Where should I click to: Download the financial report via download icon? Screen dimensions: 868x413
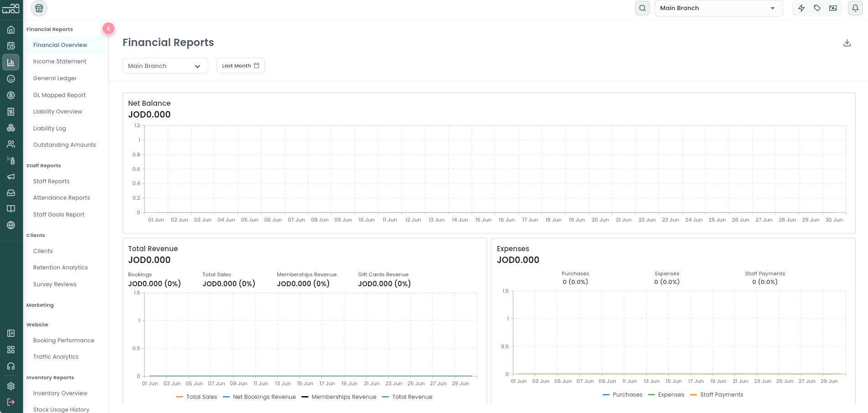[x=847, y=43]
